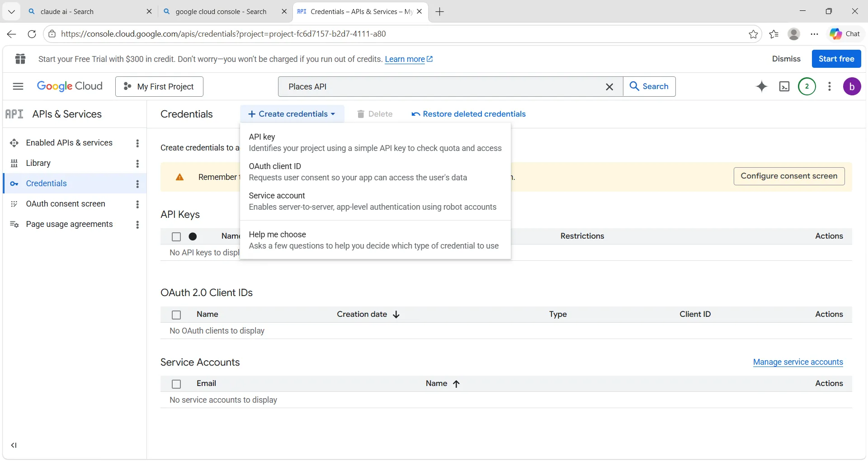Select all Service Accounts via Email checkbox
Image resolution: width=868 pixels, height=461 pixels.
176,384
